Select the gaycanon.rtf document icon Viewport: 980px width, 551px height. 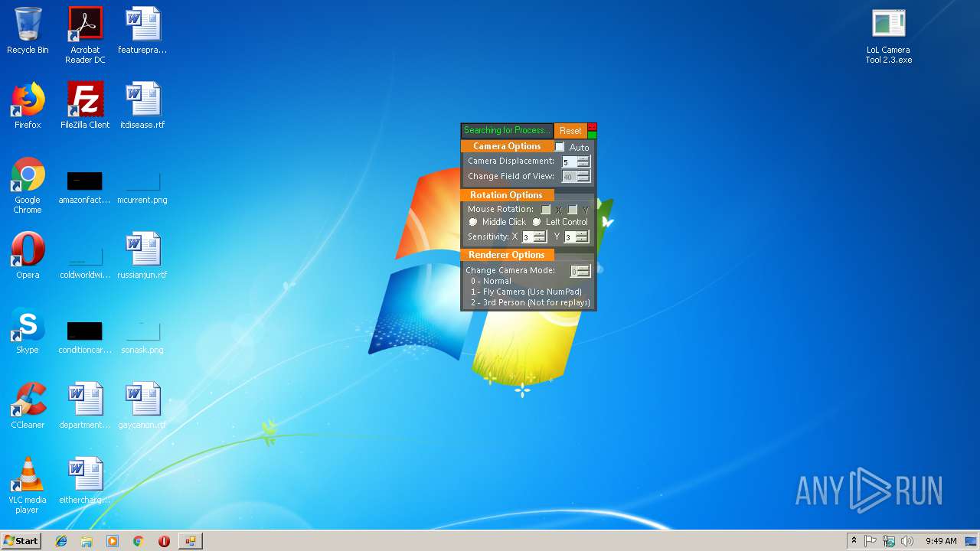point(142,406)
